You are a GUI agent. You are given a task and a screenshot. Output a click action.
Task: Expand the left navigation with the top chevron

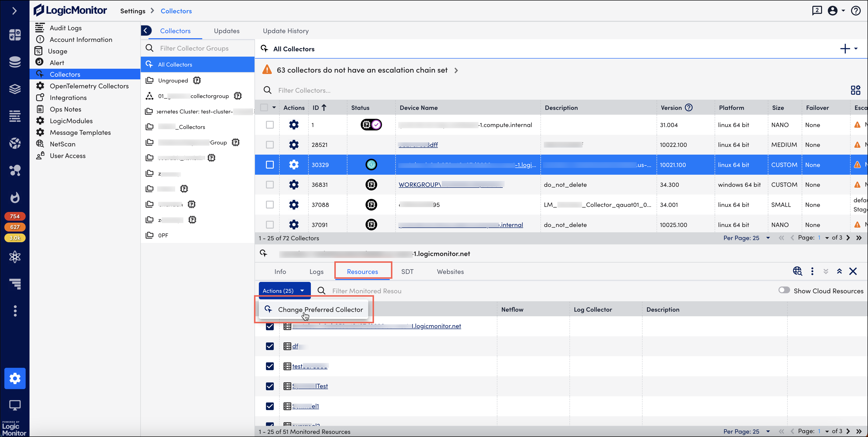pos(14,11)
